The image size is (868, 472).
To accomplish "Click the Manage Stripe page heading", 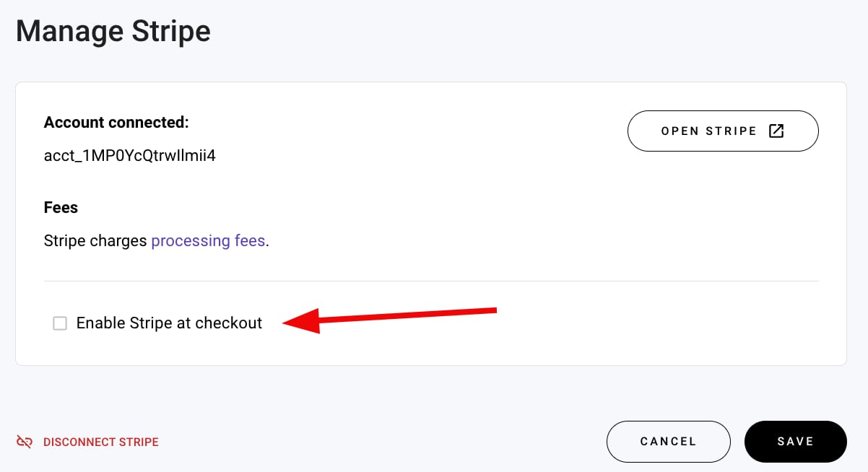I will 113,30.
